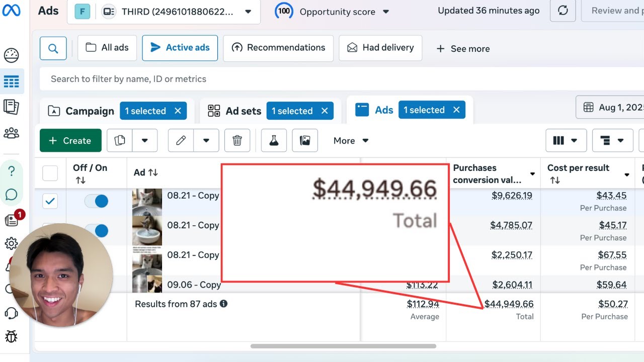Click the $50.27 Per Purchase total
The height and width of the screenshot is (362, 644).
(613, 304)
